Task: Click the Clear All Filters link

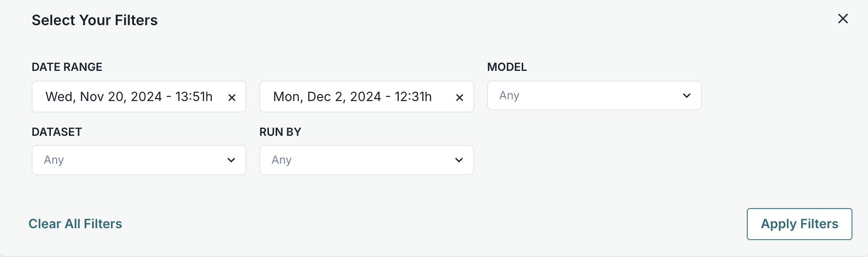Action: (75, 224)
